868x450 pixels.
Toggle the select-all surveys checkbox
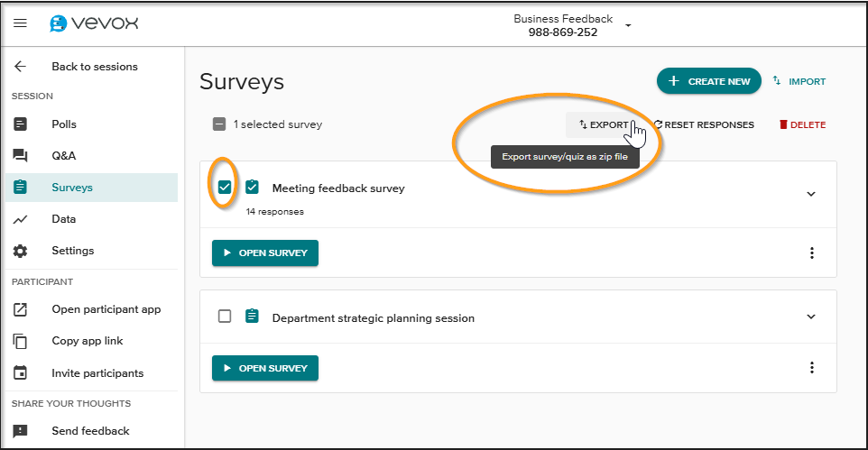219,124
